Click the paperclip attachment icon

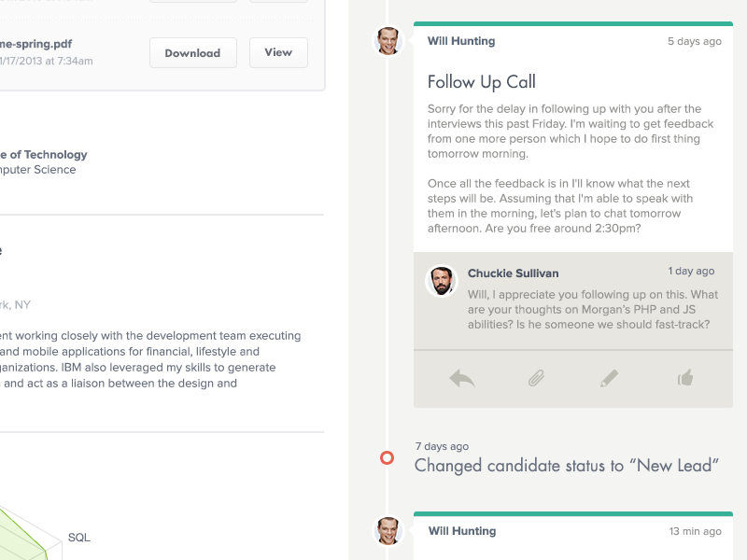tap(536, 379)
